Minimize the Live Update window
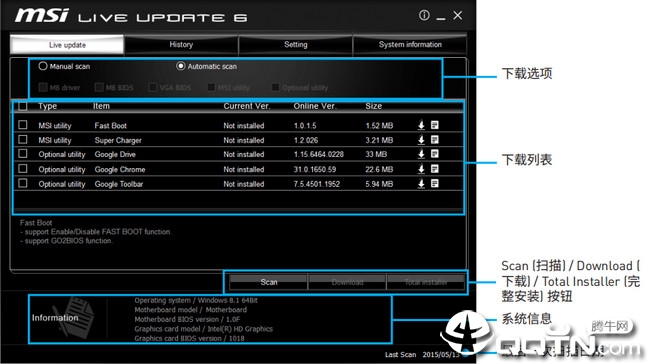Image resolution: width=650 pixels, height=364 pixels. (441, 18)
